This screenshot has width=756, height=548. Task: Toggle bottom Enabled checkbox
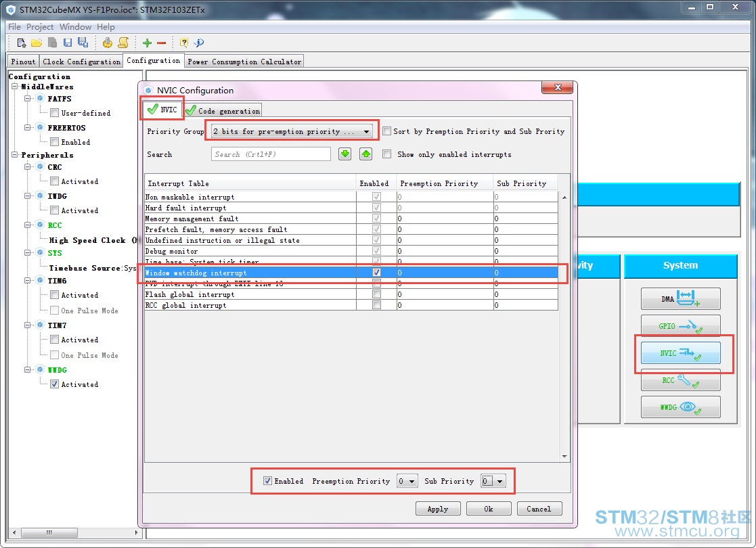267,481
